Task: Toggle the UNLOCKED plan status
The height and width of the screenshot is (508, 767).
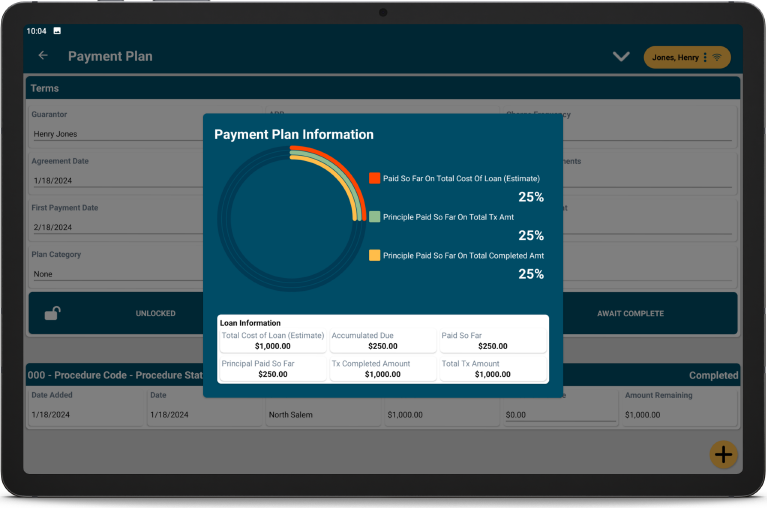Action: click(x=155, y=313)
